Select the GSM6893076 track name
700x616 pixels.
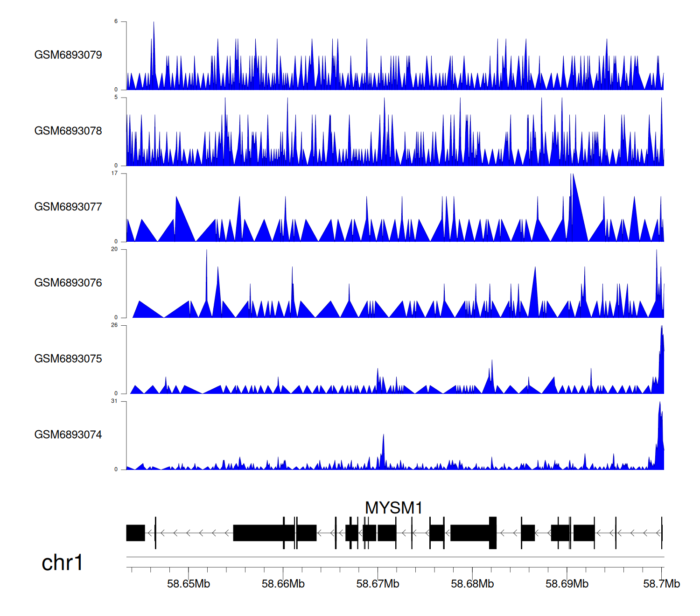[68, 283]
